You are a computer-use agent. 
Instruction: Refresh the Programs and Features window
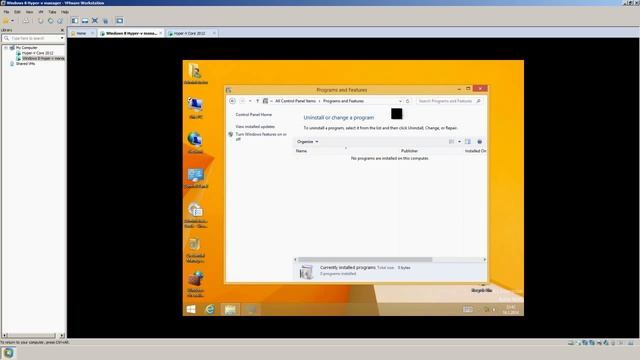click(x=407, y=101)
